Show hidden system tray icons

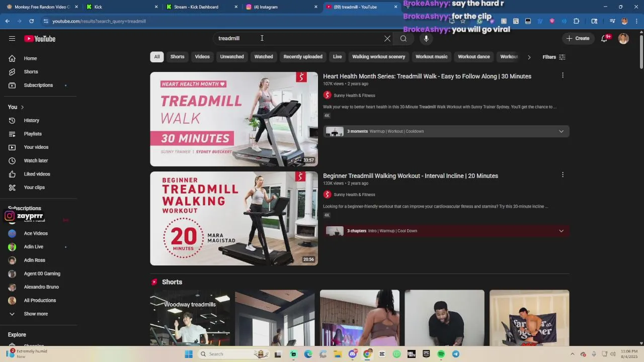pyautogui.click(x=572, y=354)
